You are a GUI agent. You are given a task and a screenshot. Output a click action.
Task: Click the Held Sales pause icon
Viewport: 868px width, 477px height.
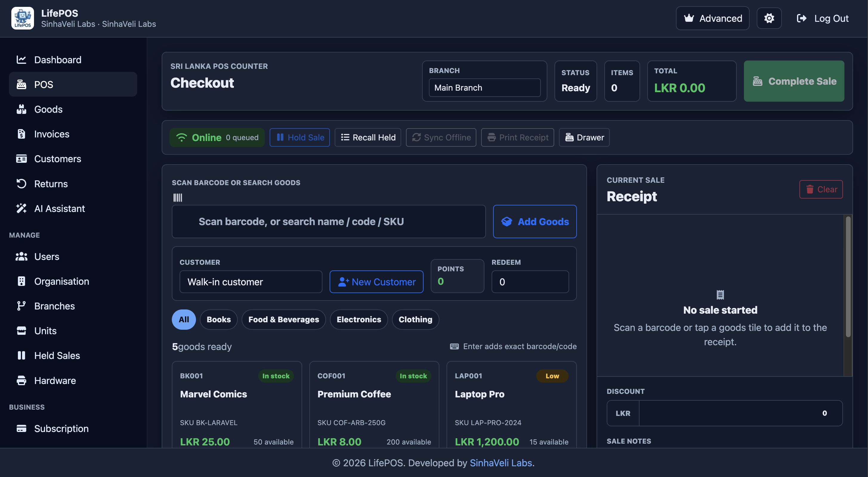21,355
